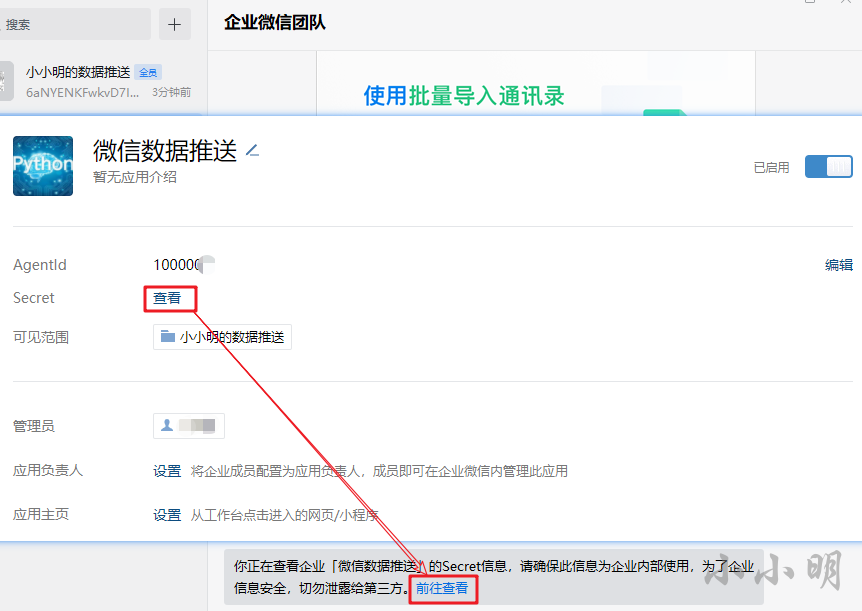The image size is (862, 611).
Task: Toggle the 已启用 enable switch
Action: pos(828,167)
